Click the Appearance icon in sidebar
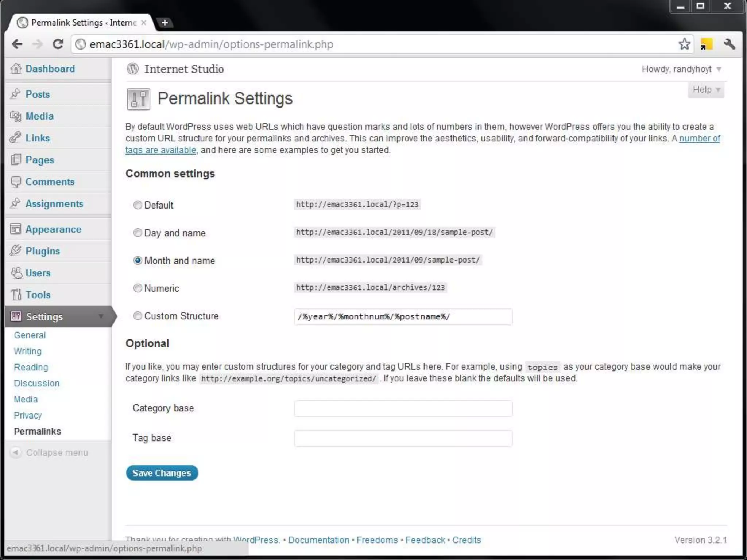 click(15, 229)
